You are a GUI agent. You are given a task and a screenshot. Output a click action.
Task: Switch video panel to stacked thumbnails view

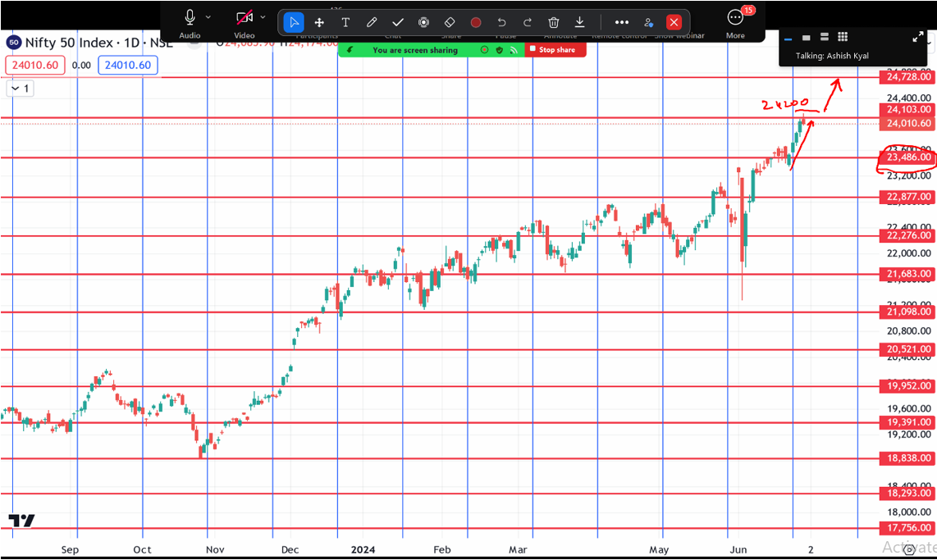[824, 37]
